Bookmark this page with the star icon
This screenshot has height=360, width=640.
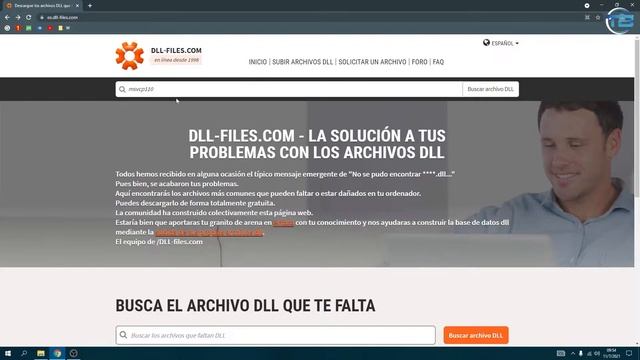598,18
